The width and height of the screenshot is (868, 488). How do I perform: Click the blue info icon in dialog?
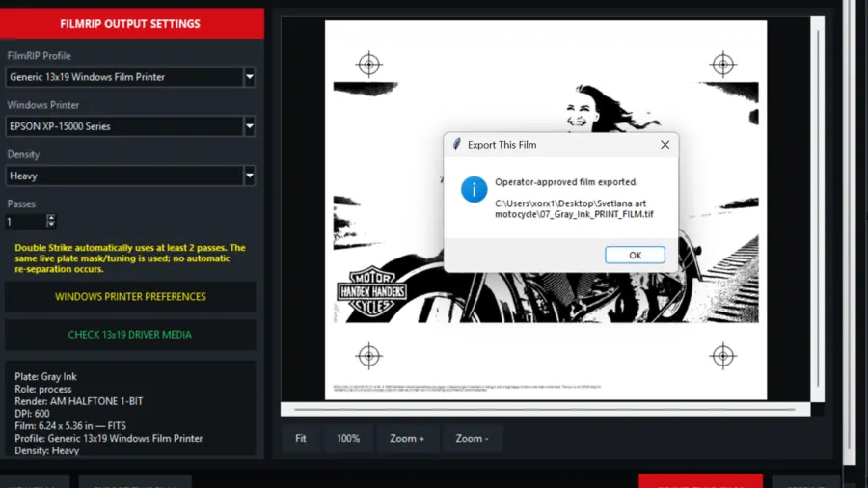pyautogui.click(x=474, y=189)
